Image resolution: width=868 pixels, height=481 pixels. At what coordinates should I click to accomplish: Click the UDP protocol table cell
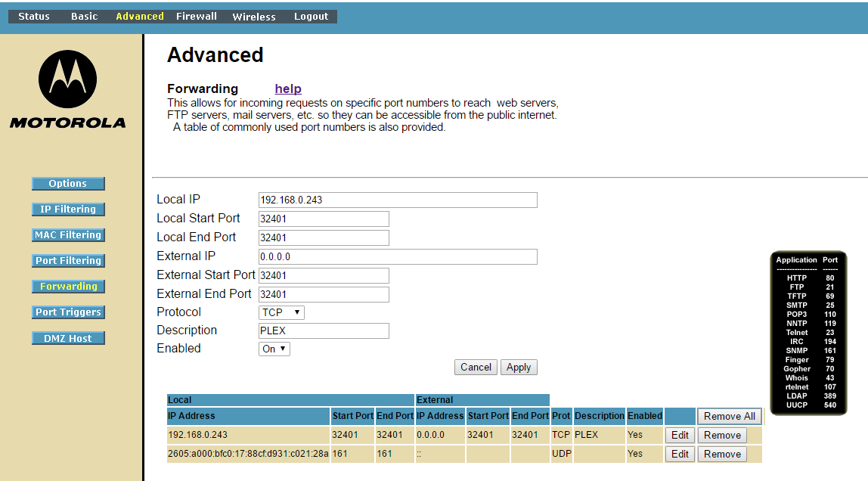click(x=561, y=454)
